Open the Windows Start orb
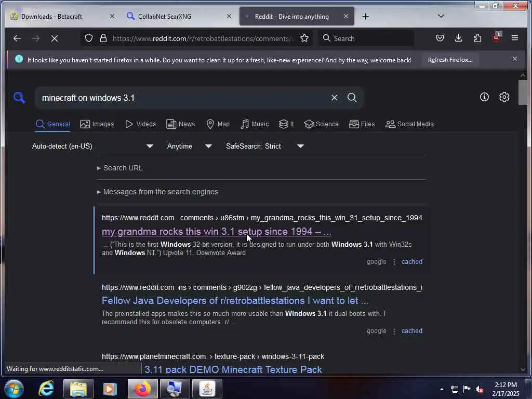The width and height of the screenshot is (532, 399). 14,389
